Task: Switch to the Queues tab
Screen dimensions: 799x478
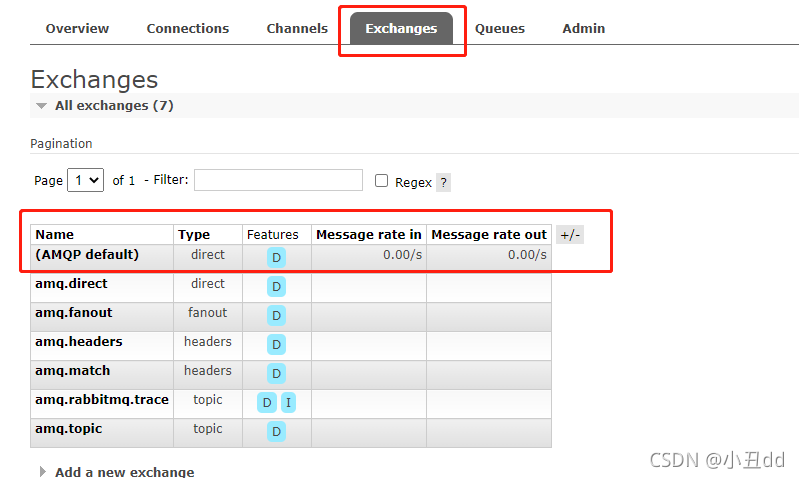Action: pos(499,29)
